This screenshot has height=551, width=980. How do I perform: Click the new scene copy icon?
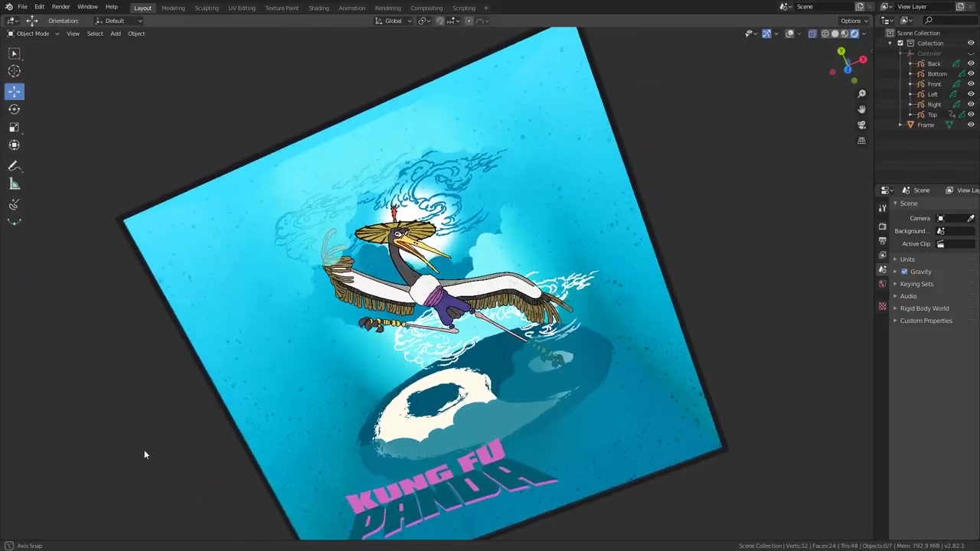pyautogui.click(x=859, y=7)
